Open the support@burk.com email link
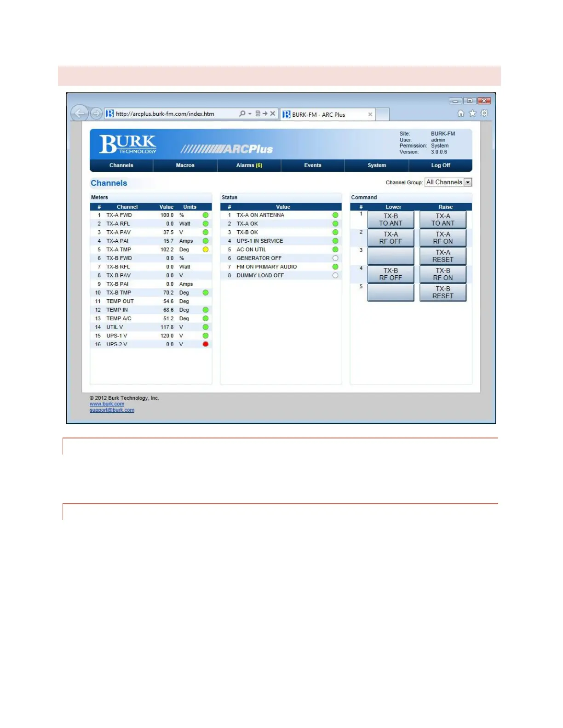 [112, 410]
